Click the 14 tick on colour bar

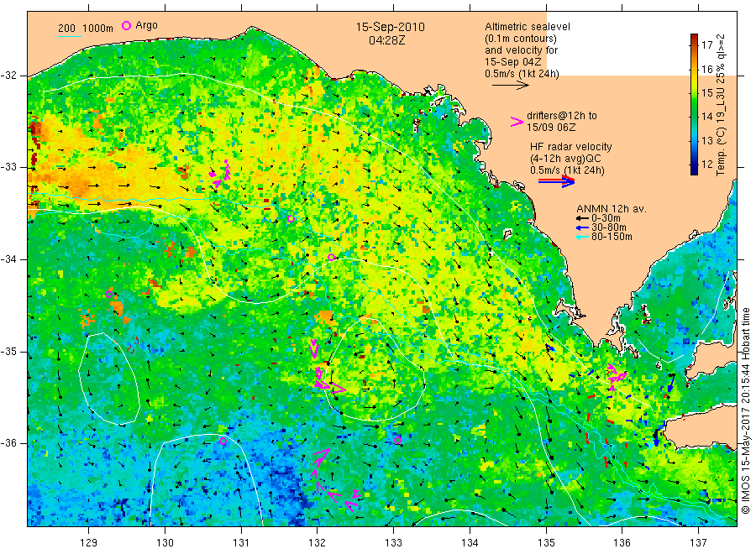[706, 116]
